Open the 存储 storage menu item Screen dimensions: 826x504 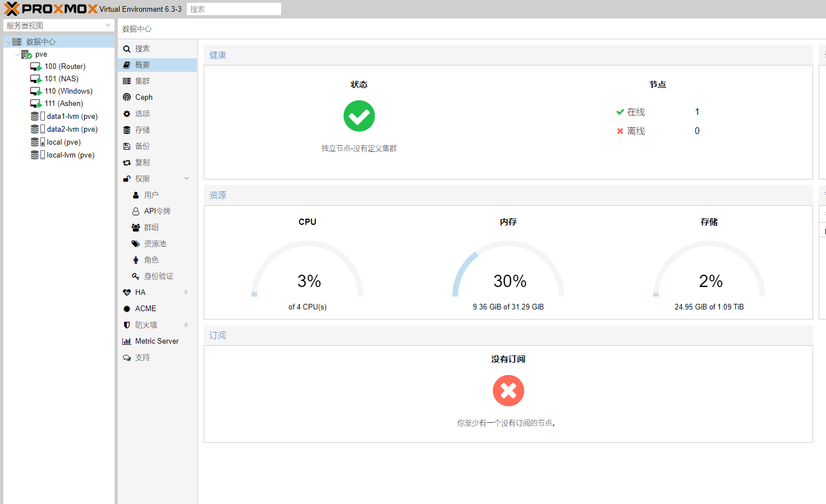point(157,130)
